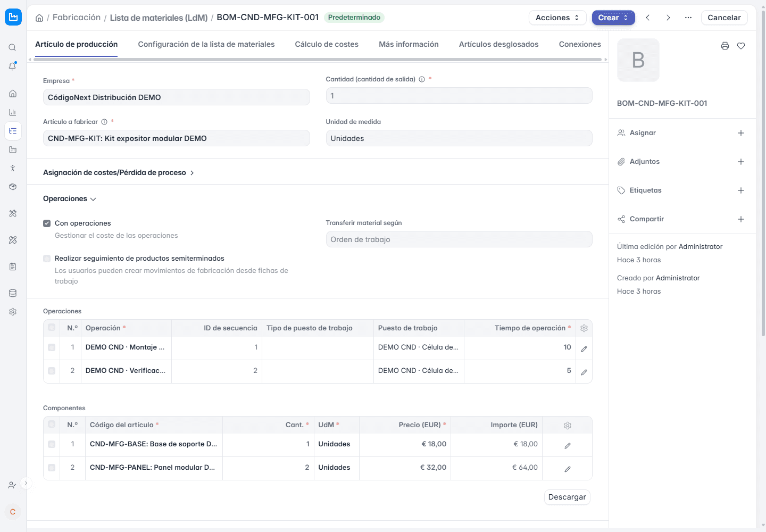The width and height of the screenshot is (766, 532).
Task: Click the bar chart icon in the sidebar
Action: (12, 112)
